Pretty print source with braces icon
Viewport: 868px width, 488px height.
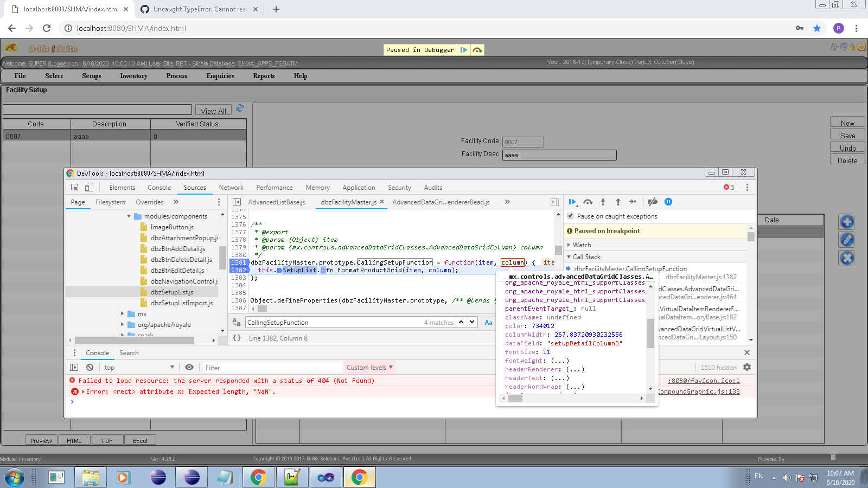pyautogui.click(x=237, y=338)
